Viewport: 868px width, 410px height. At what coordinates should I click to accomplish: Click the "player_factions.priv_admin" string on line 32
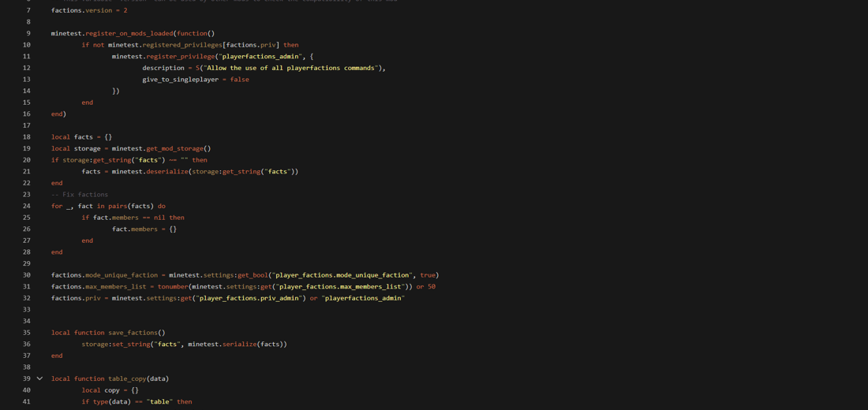pyautogui.click(x=249, y=298)
